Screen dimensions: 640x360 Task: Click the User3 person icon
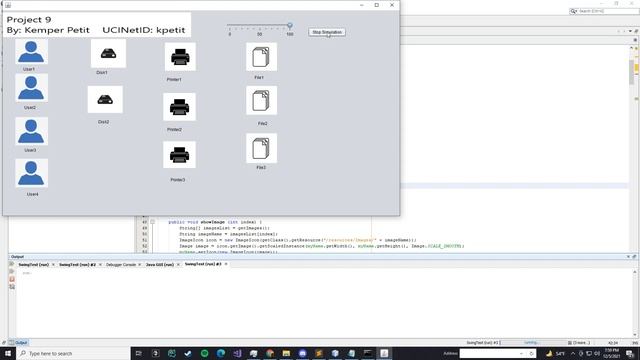31,131
